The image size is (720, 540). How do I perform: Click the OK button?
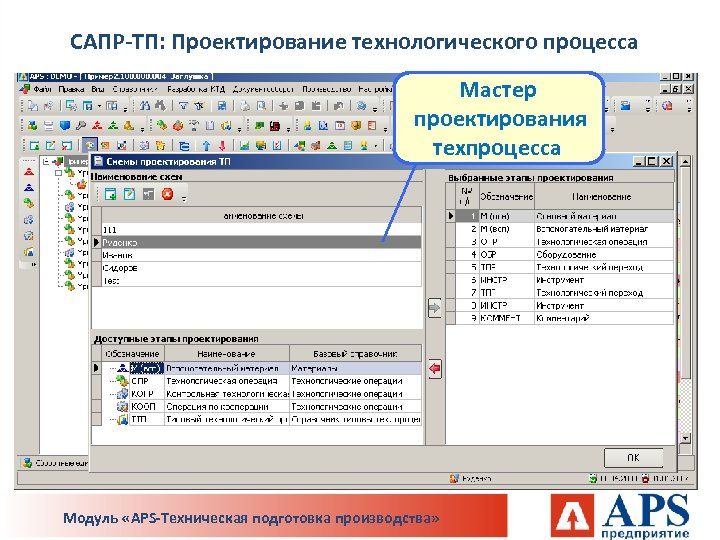tap(633, 458)
